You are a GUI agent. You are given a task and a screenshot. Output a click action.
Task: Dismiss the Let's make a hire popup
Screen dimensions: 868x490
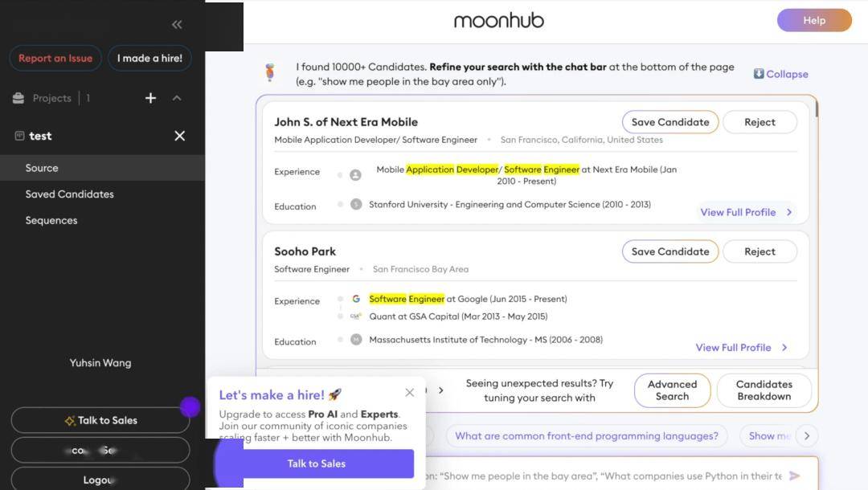pyautogui.click(x=410, y=392)
